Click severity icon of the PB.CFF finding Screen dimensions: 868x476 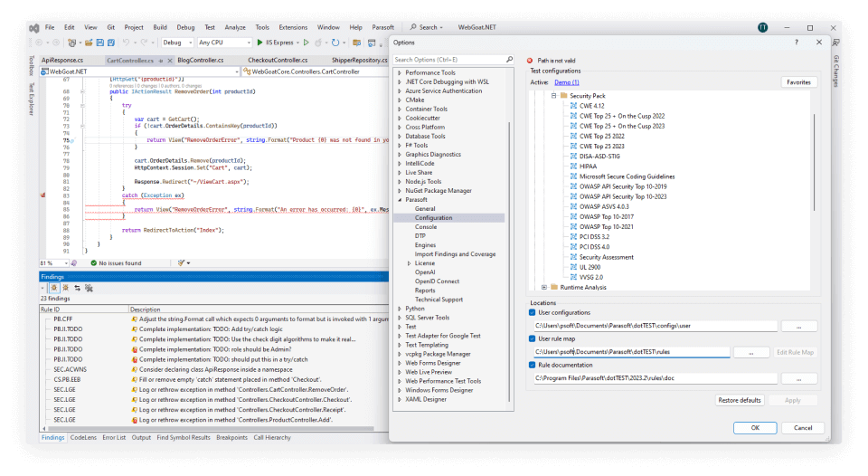[134, 319]
